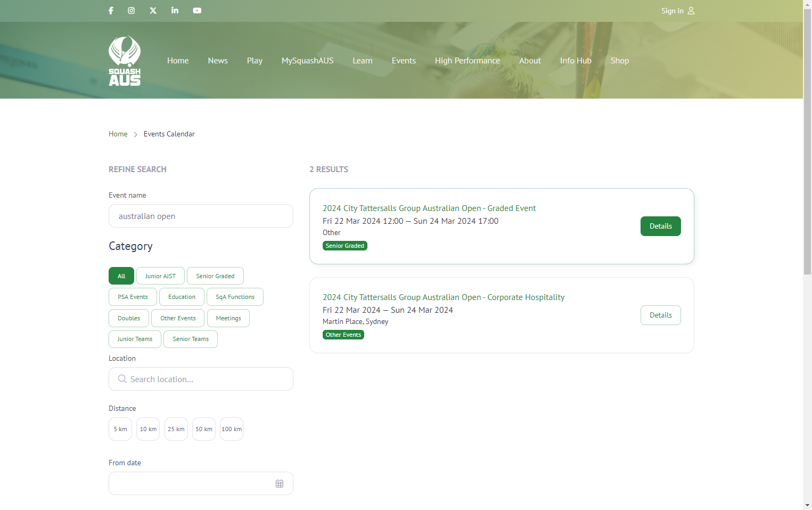
Task: Click the Event name input field
Action: pyautogui.click(x=201, y=216)
